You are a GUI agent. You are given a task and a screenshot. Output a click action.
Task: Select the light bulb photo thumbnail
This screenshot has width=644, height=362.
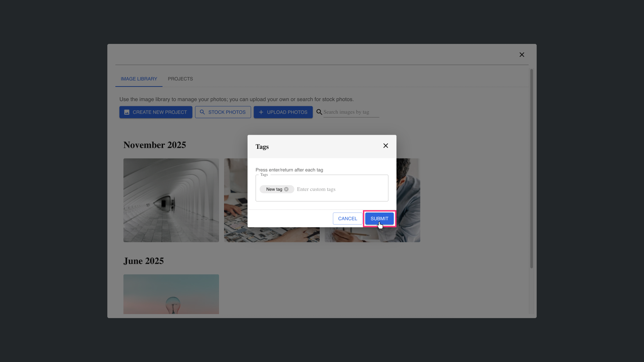[x=171, y=294]
